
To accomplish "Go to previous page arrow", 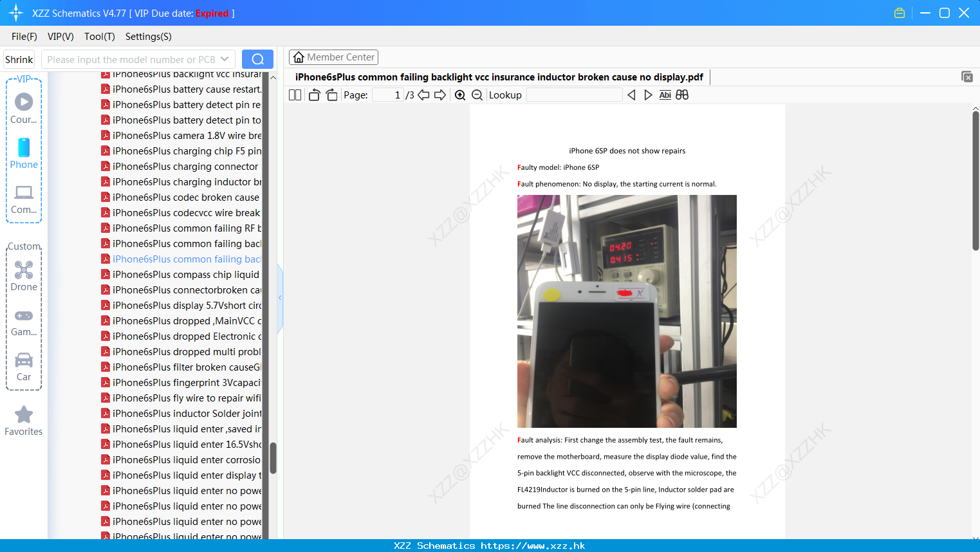I will coord(423,95).
